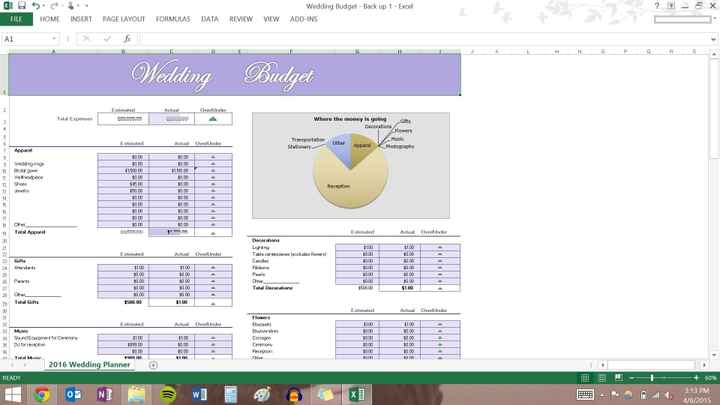Open the REVIEW ribbon tab

click(x=241, y=19)
